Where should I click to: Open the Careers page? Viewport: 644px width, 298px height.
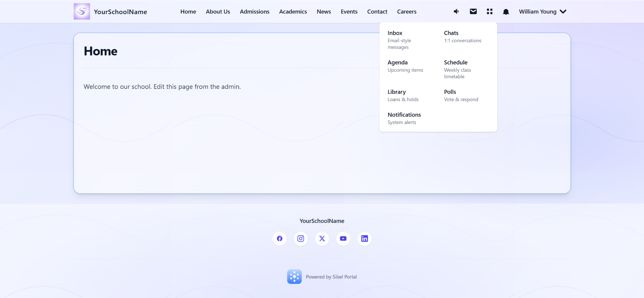coord(406,12)
